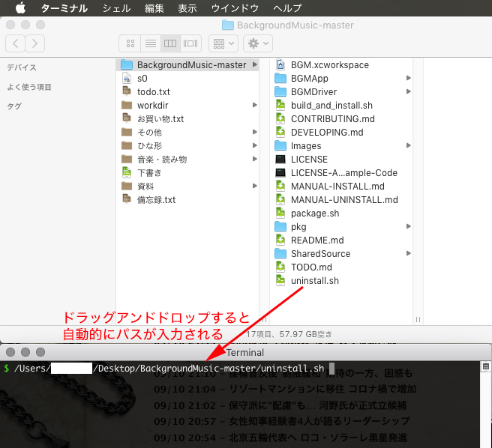Expand the 音楽・読み物 folder arrow
This screenshot has width=492, height=448.
click(x=255, y=159)
